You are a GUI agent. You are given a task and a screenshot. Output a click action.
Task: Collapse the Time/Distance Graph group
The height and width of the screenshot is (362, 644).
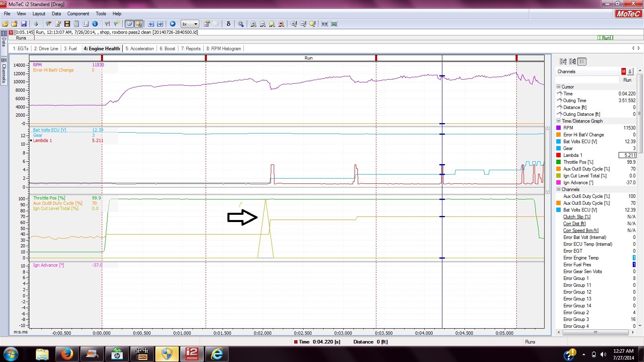558,121
